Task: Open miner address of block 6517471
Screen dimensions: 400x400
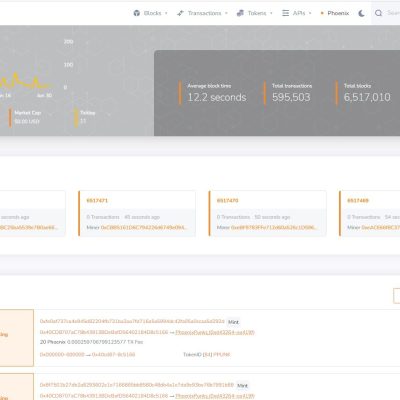Action: pyautogui.click(x=144, y=227)
